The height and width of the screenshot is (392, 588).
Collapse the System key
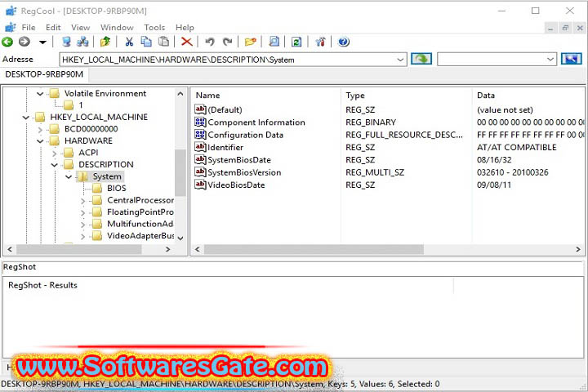point(69,176)
